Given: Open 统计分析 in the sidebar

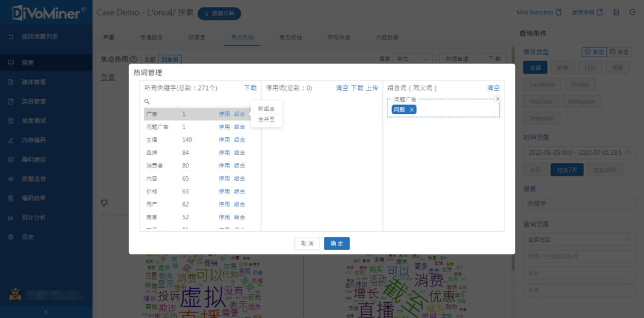Looking at the screenshot, I should 33,217.
